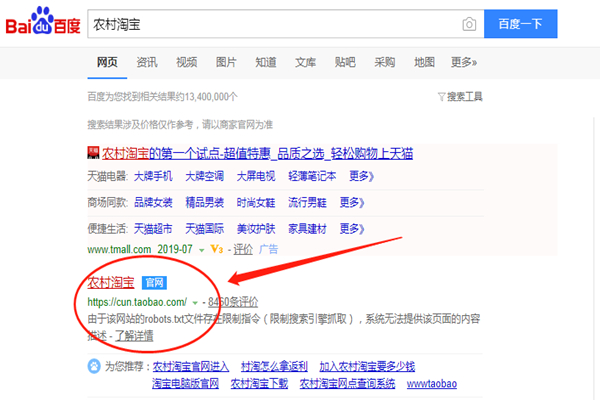Expand 更多》 in 商场同款 row

352,202
